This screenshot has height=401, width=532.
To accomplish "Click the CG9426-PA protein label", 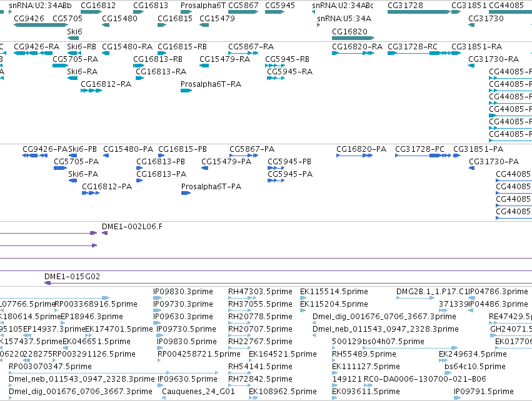I will tap(45, 149).
